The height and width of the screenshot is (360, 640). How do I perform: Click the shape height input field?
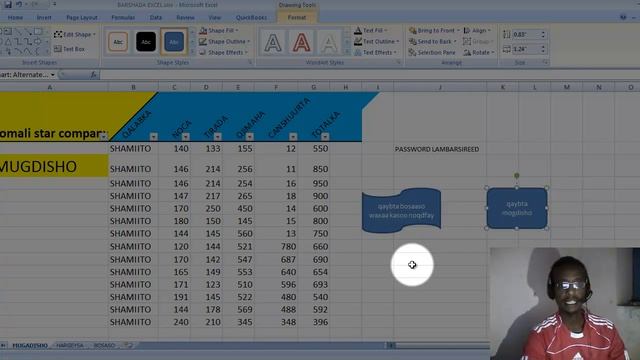pyautogui.click(x=526, y=35)
